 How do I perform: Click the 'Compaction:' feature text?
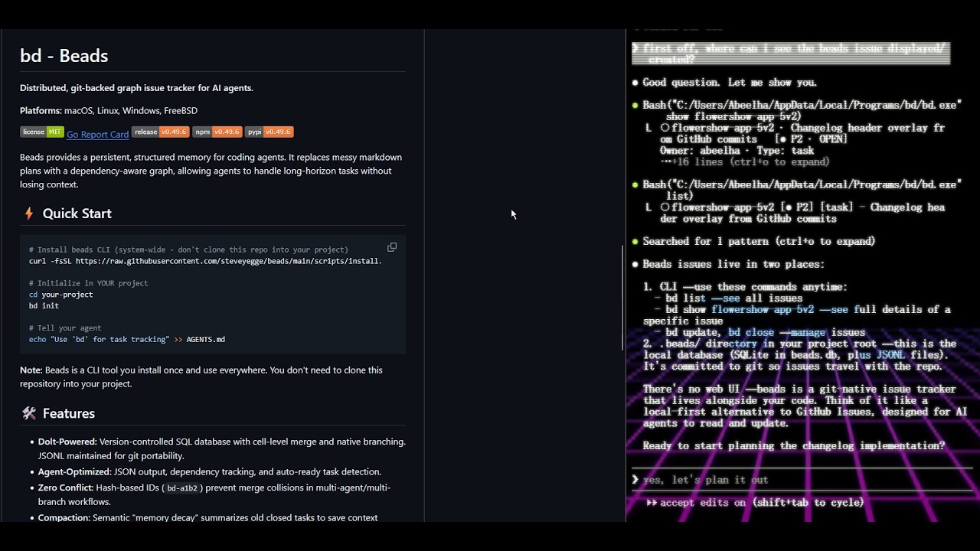pos(64,517)
